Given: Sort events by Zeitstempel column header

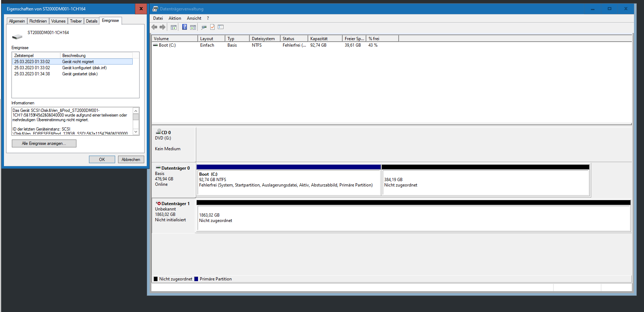Looking at the screenshot, I should pyautogui.click(x=36, y=56).
